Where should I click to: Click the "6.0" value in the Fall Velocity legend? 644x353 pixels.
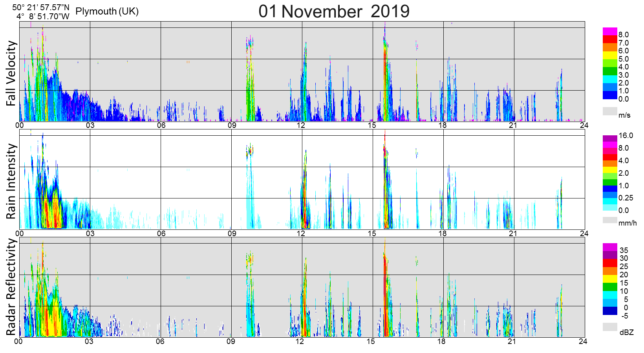coord(624,51)
